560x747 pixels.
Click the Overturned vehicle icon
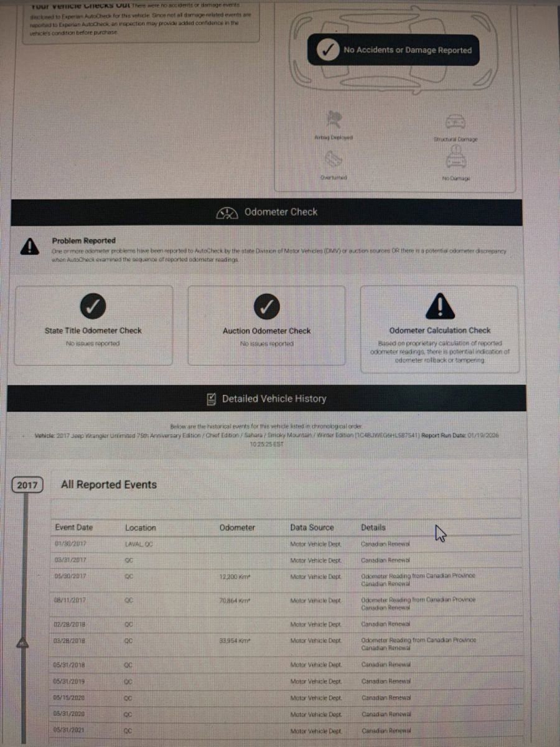coord(333,160)
